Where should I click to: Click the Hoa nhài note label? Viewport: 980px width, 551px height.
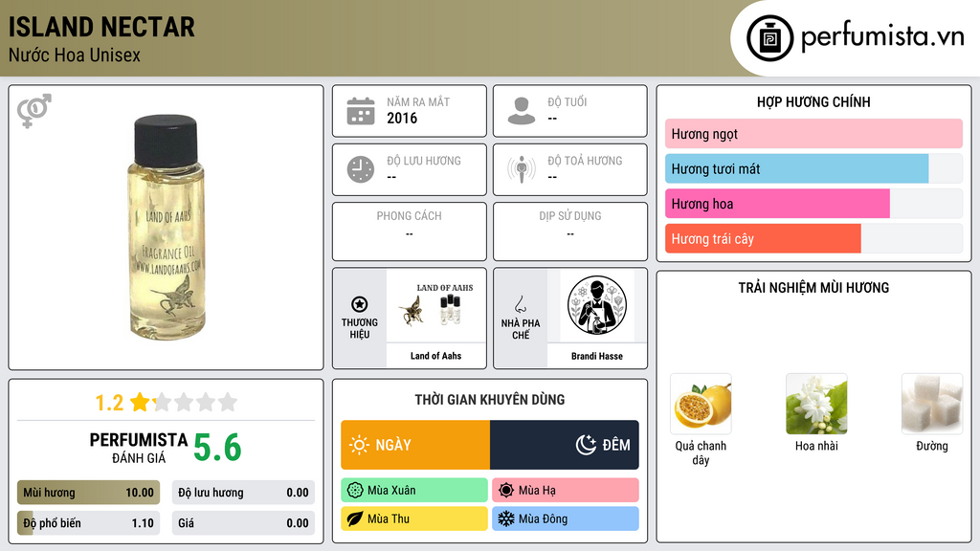pos(816,446)
